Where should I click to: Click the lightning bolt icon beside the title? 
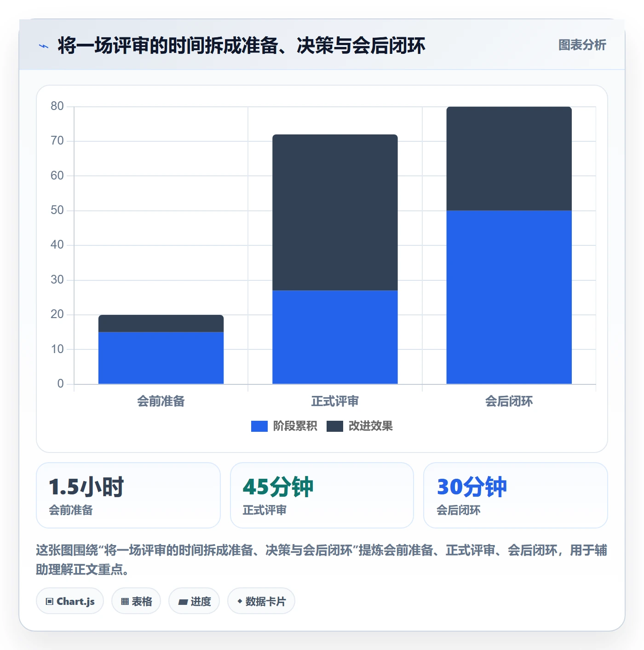[44, 46]
